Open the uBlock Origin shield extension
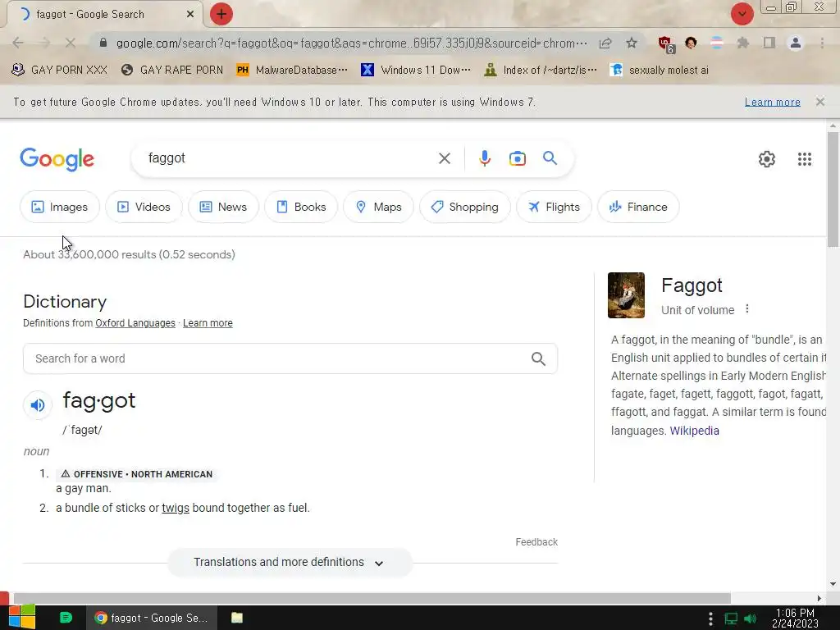Image resolution: width=840 pixels, height=630 pixels. pyautogui.click(x=666, y=44)
